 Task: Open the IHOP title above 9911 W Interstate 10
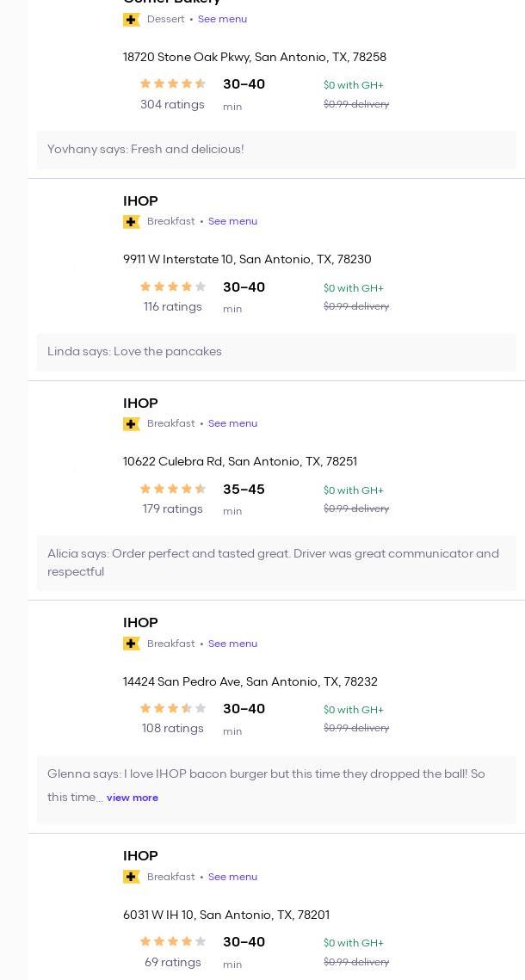tap(140, 201)
